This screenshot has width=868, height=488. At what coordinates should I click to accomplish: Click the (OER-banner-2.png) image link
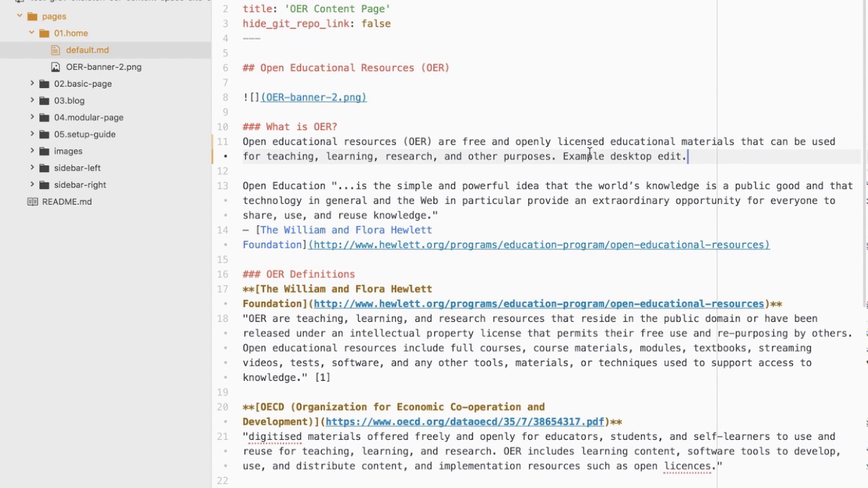(x=313, y=98)
